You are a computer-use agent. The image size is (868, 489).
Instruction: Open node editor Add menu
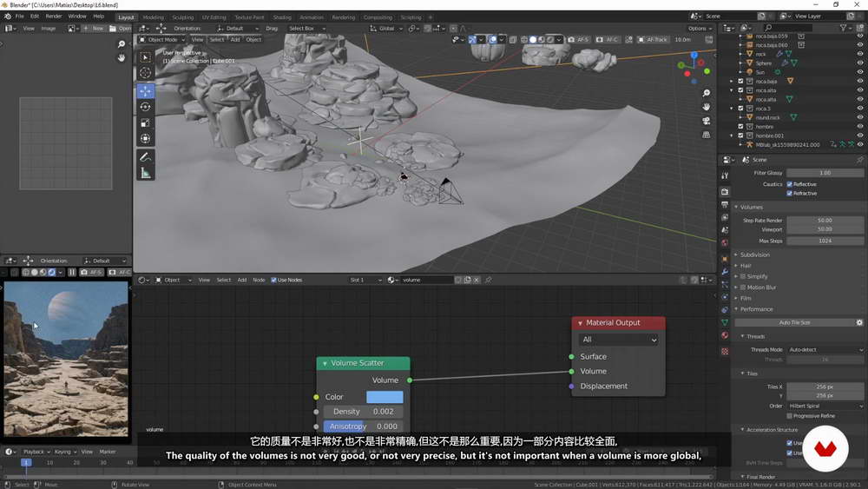[242, 281]
